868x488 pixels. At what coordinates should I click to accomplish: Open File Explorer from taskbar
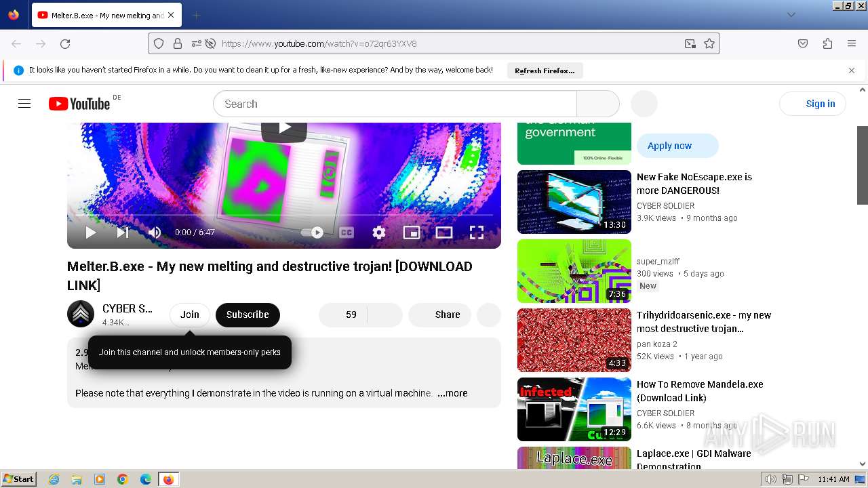coord(77,479)
